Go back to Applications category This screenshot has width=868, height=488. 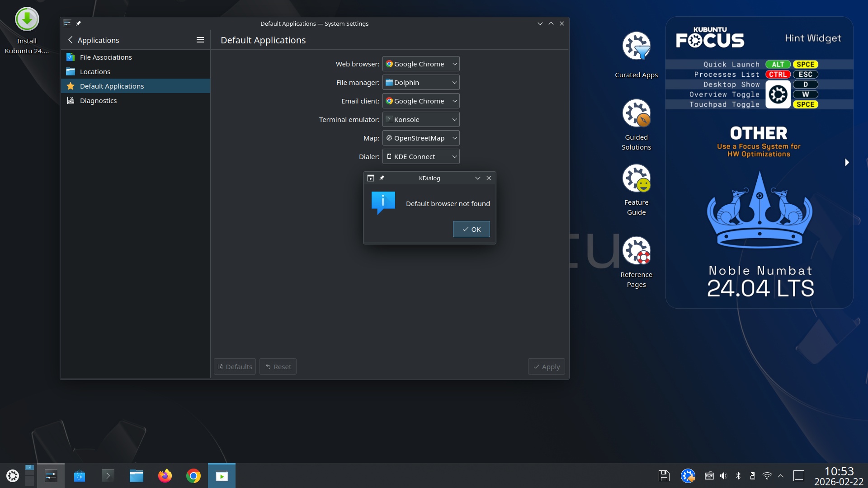point(71,40)
